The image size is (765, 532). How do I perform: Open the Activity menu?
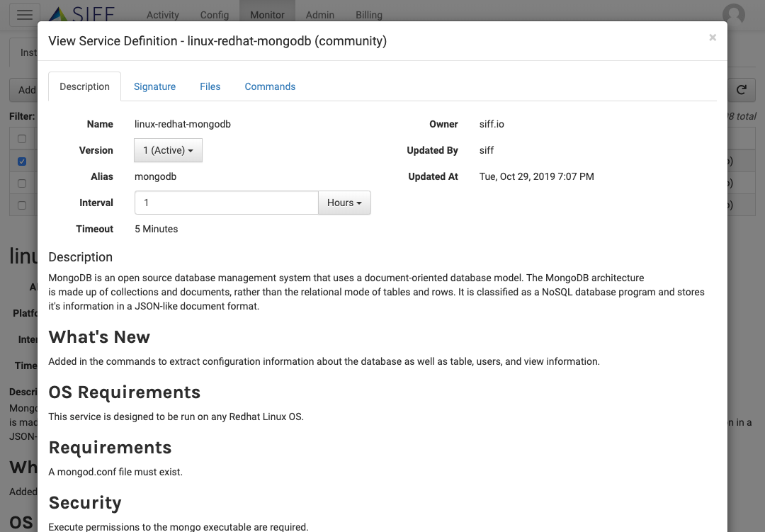tap(162, 15)
